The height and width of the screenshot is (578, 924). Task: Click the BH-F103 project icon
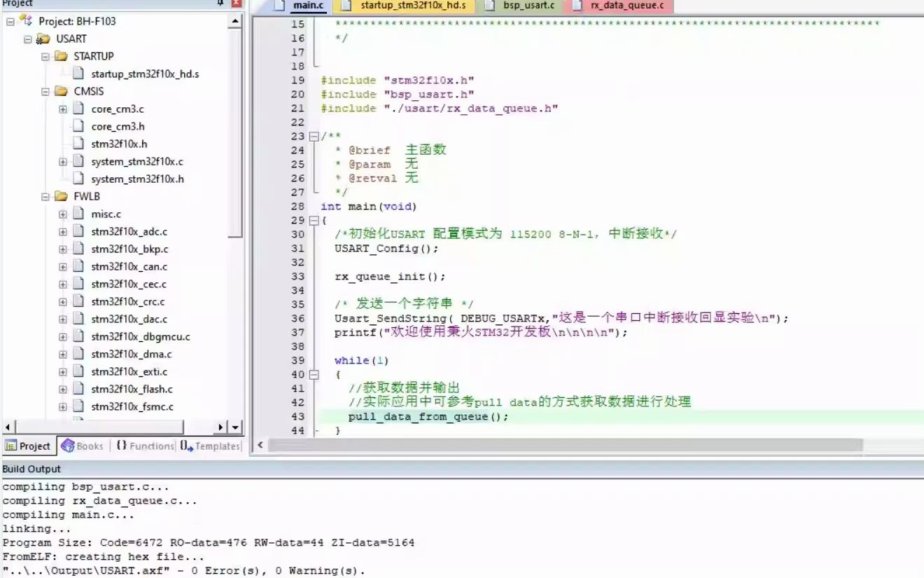[x=26, y=21]
